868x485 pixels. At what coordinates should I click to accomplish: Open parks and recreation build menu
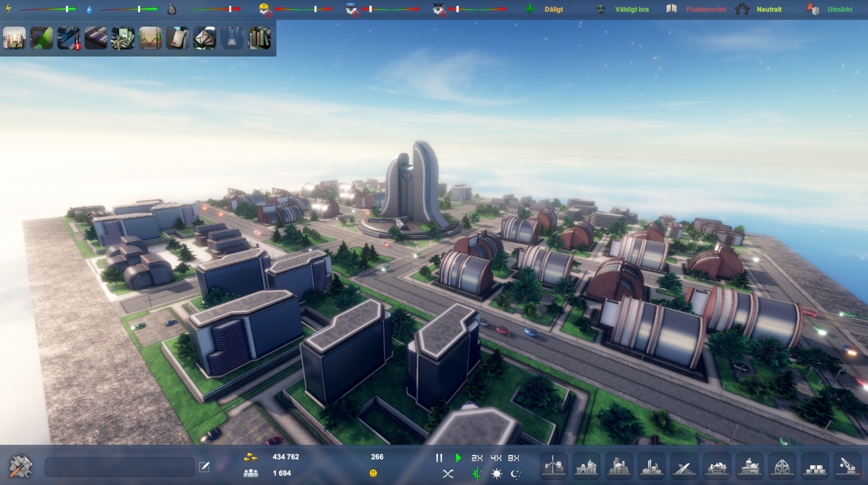tap(717, 466)
